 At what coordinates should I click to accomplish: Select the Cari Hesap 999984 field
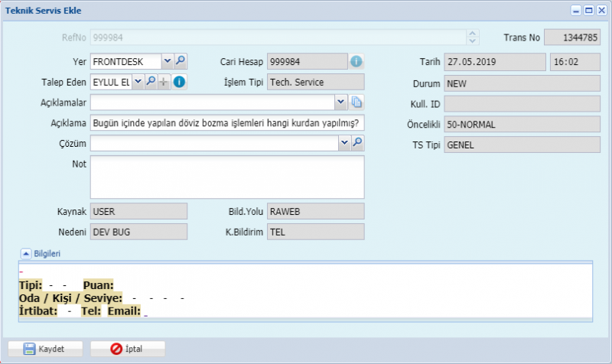pyautogui.click(x=308, y=61)
